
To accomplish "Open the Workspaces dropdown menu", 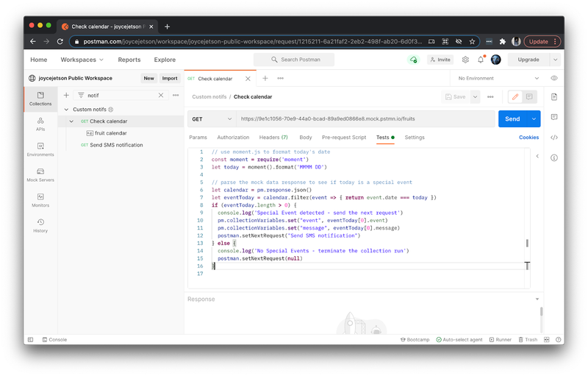I will tap(82, 60).
